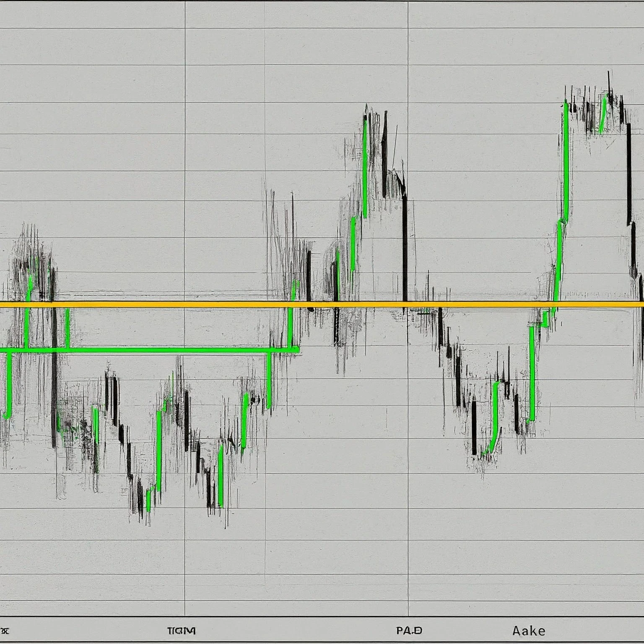
Task: Click the "TIGM" axis label
Action: point(181,631)
